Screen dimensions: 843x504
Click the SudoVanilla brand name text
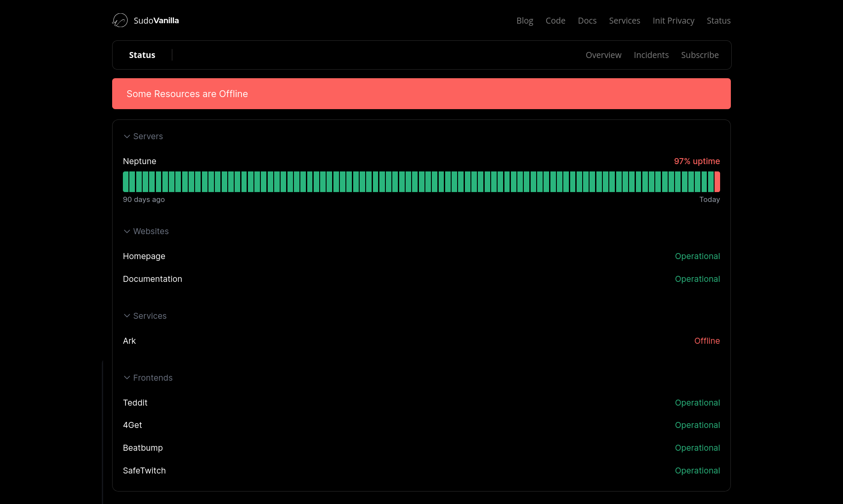tap(156, 21)
